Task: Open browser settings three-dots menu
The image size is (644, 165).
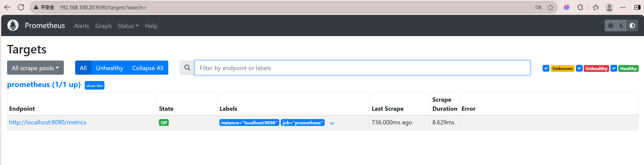Action: 623,7
